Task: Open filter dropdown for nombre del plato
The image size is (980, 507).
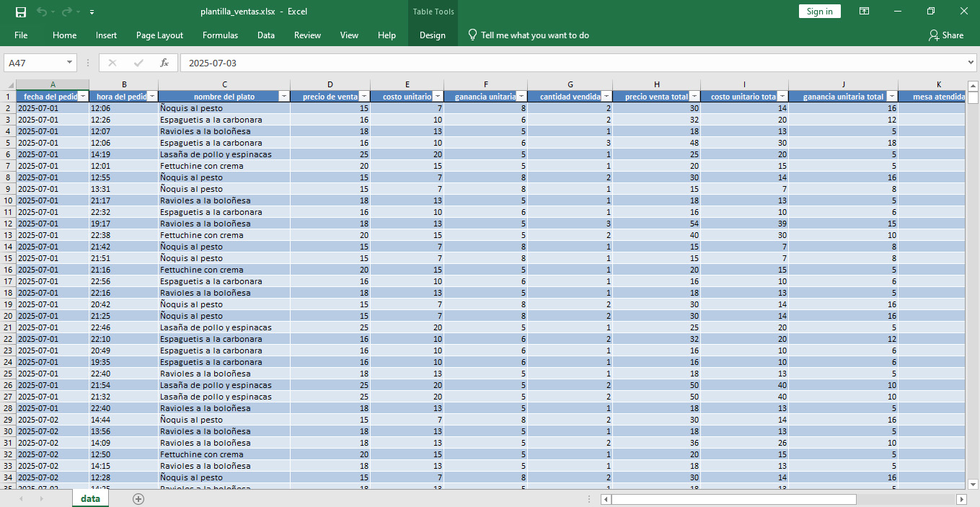Action: coord(283,97)
